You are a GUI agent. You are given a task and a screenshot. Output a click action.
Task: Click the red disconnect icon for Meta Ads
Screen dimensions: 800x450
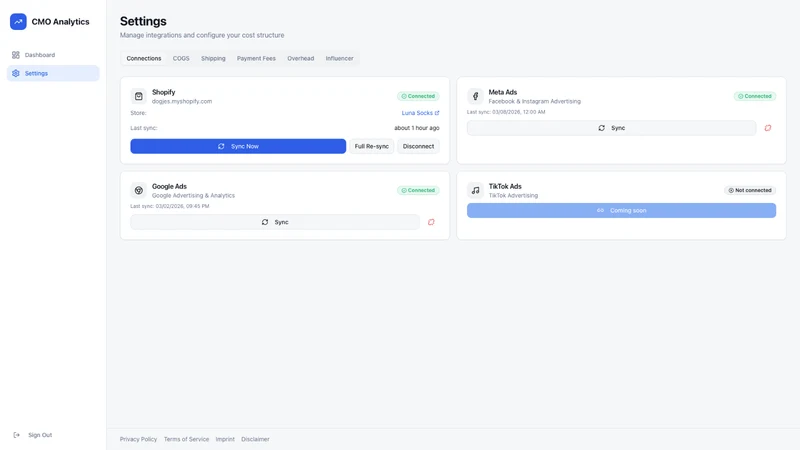(x=768, y=128)
